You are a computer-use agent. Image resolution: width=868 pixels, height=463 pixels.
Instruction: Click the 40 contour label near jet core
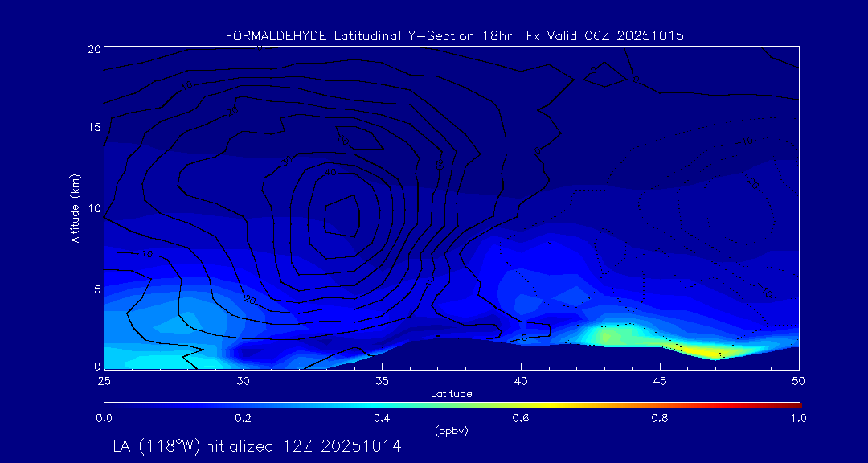coord(330,172)
